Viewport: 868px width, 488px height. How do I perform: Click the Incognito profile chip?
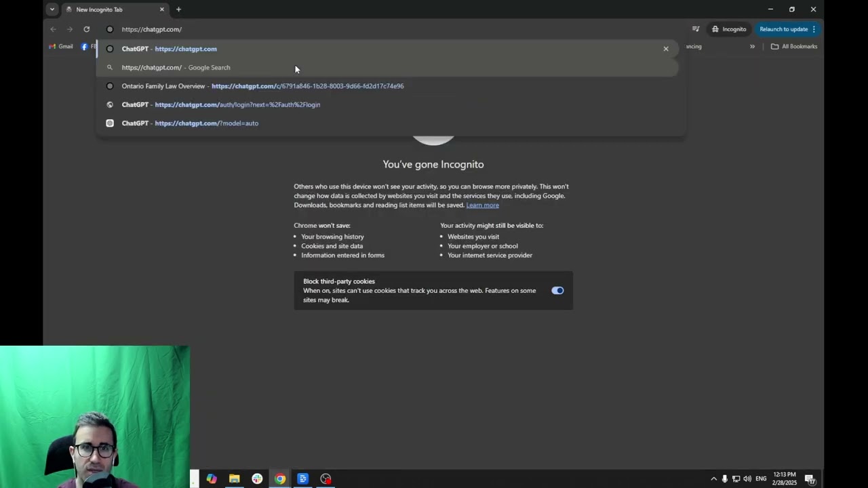click(x=729, y=29)
